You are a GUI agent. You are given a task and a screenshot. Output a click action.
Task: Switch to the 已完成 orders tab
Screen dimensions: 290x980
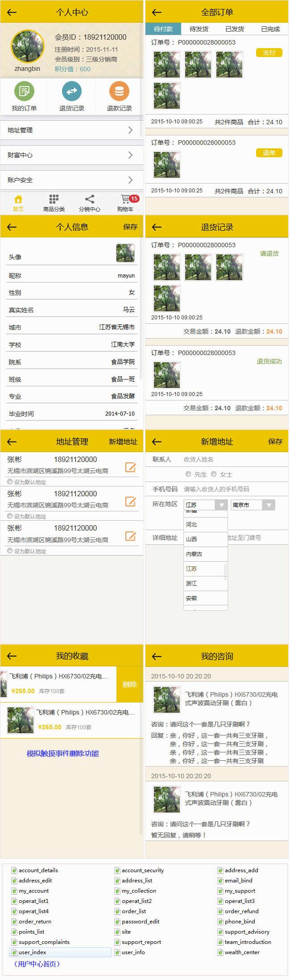pos(270,29)
